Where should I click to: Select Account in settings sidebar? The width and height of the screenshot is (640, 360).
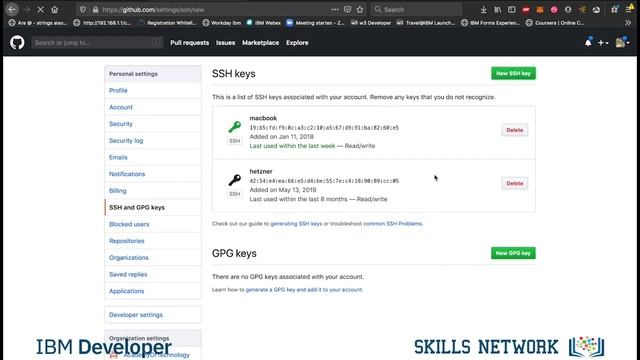click(153, 107)
